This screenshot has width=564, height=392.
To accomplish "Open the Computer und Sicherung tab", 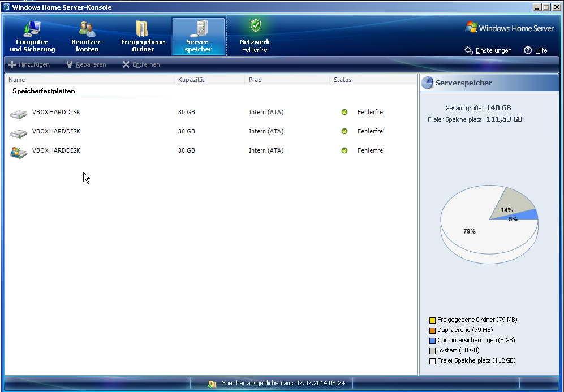I will click(32, 36).
